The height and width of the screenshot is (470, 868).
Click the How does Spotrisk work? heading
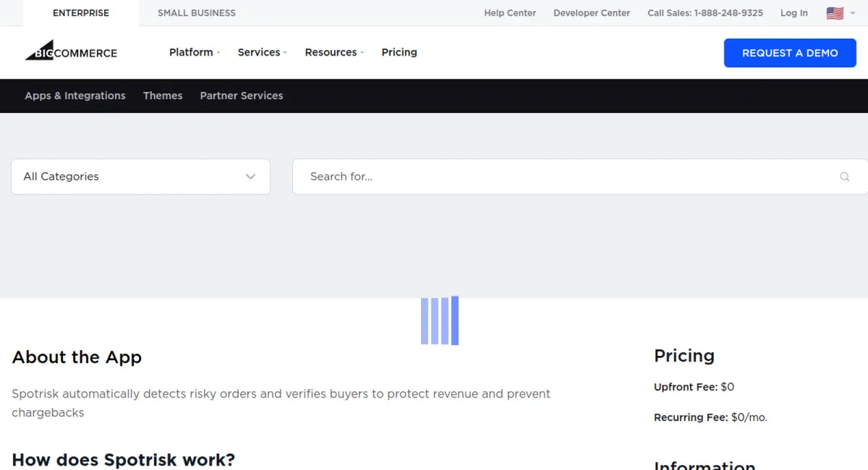[124, 460]
